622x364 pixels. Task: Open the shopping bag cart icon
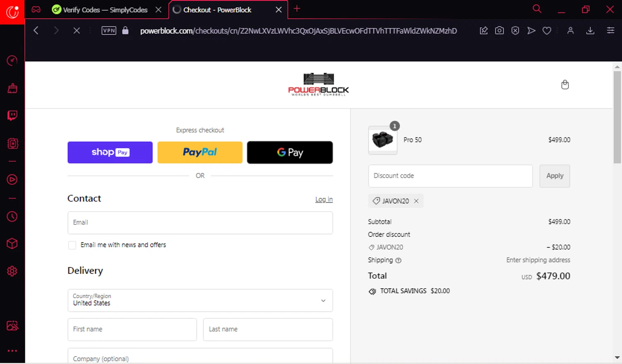tap(565, 84)
